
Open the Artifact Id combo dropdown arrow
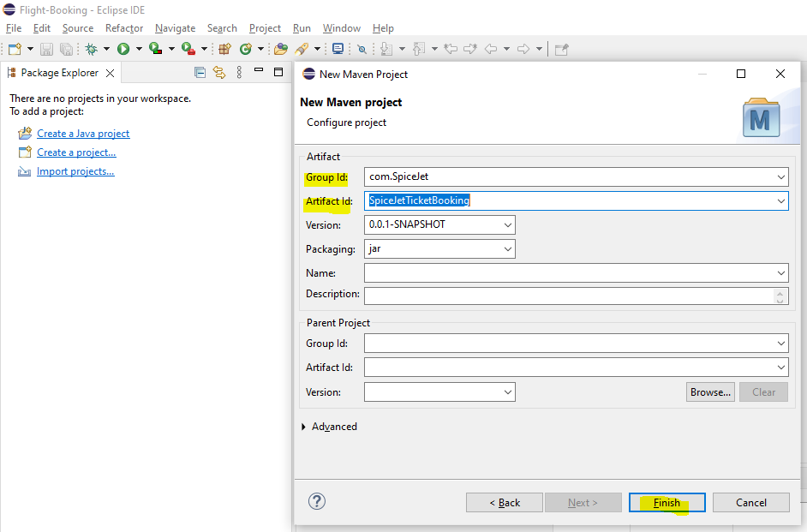(780, 201)
